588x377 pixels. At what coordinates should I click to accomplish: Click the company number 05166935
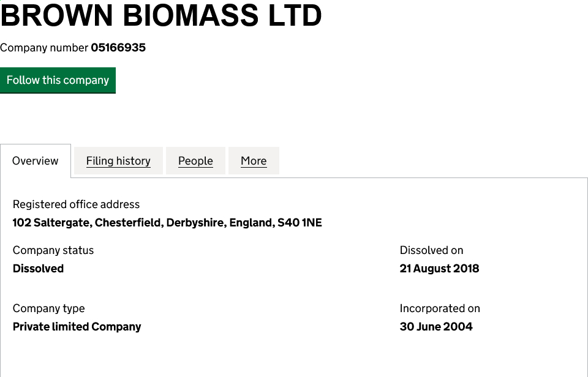118,48
